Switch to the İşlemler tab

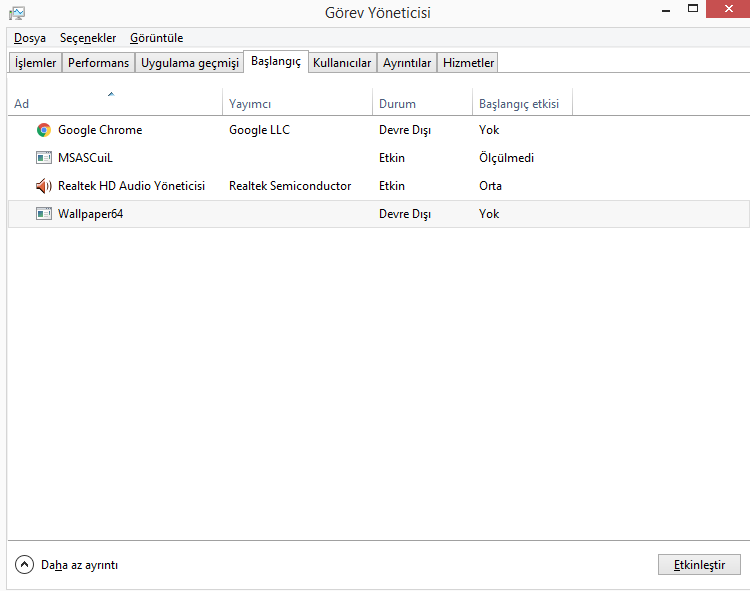(35, 63)
